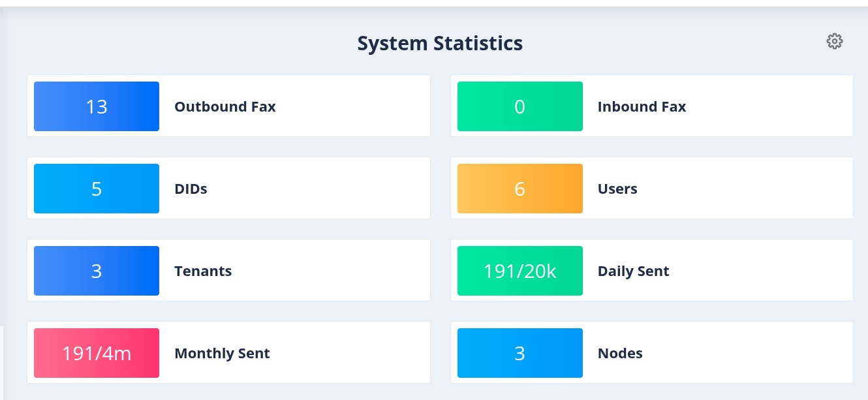Select the DIDs label
Viewport: 868px width, 400px height.
[x=191, y=189]
